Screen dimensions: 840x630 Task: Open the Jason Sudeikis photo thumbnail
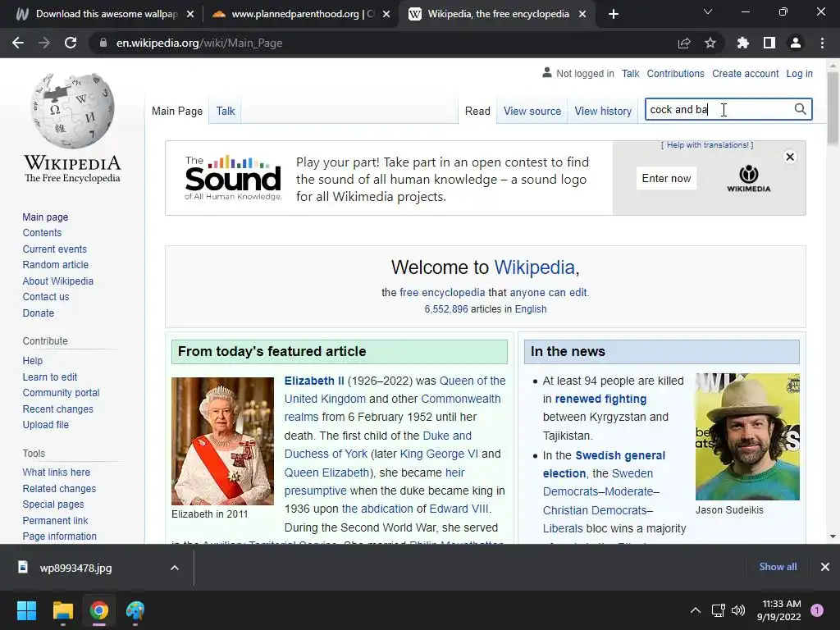point(747,436)
